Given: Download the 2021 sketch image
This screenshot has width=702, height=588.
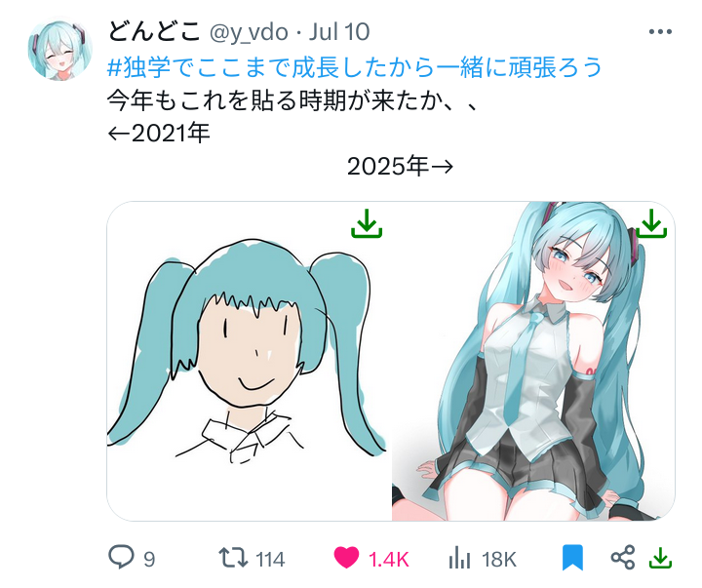Looking at the screenshot, I should [x=367, y=223].
